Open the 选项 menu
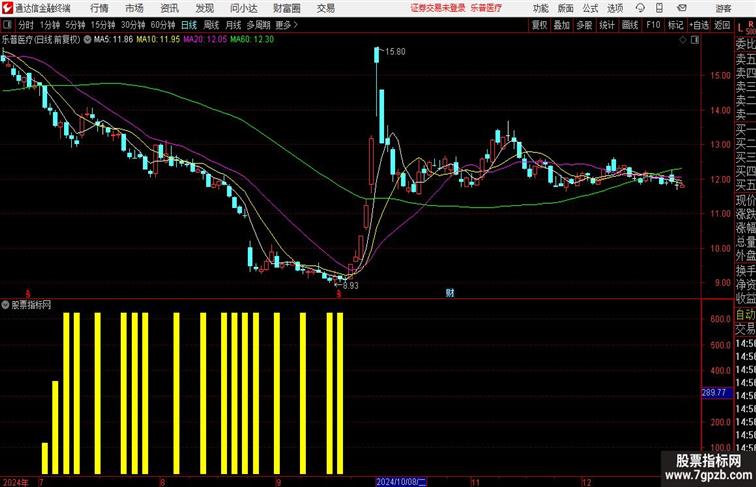Screen dimensions: 756x487 point(615,8)
